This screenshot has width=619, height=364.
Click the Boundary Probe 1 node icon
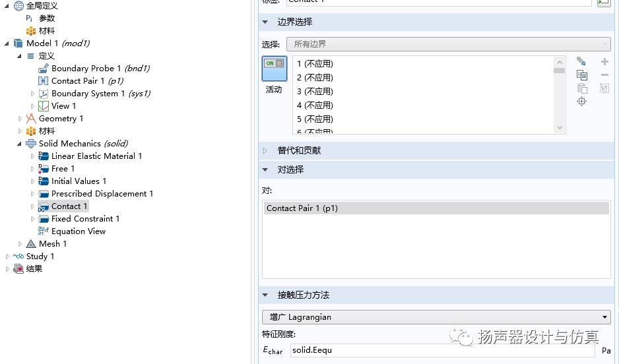[44, 69]
